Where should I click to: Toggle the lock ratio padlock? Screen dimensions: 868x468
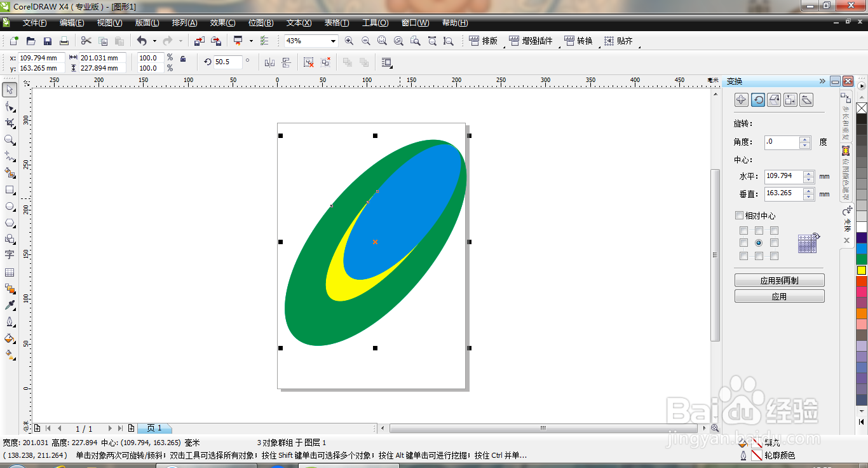coord(183,59)
